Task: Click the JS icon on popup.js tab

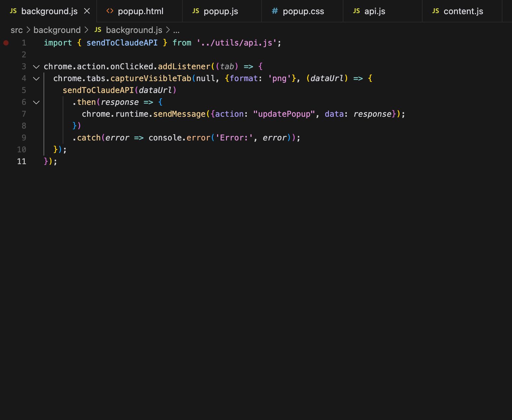Action: (196, 11)
